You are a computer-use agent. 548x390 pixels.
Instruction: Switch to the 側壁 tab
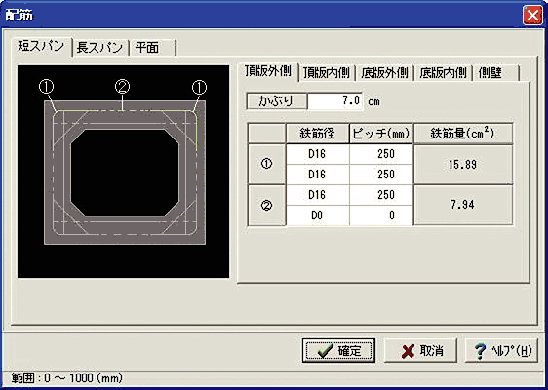click(x=496, y=73)
